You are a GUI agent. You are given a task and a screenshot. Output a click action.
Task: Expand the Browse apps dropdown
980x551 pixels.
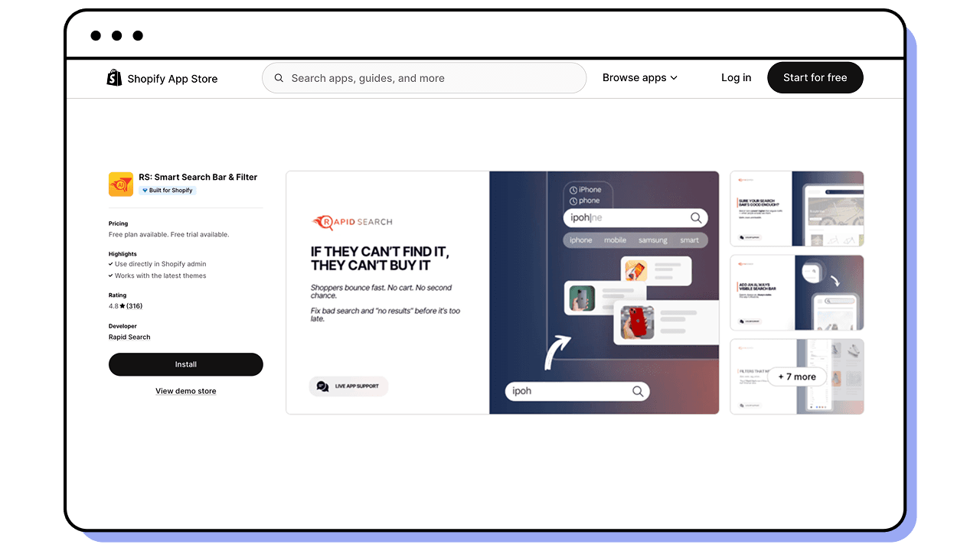click(640, 78)
